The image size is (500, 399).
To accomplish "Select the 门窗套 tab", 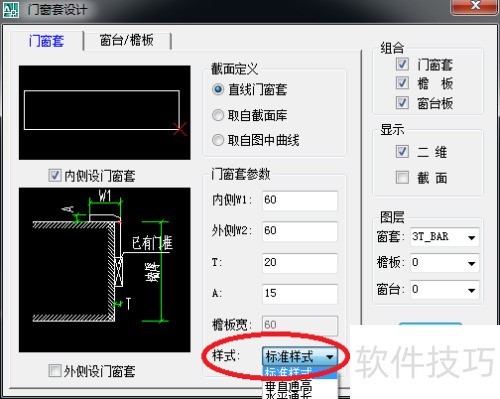I will coord(46,41).
